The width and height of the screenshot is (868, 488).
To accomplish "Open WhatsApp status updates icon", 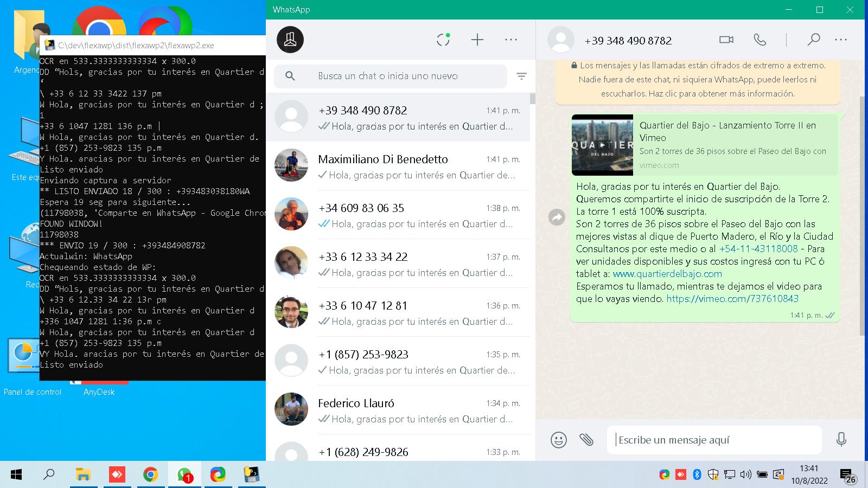I will 443,40.
